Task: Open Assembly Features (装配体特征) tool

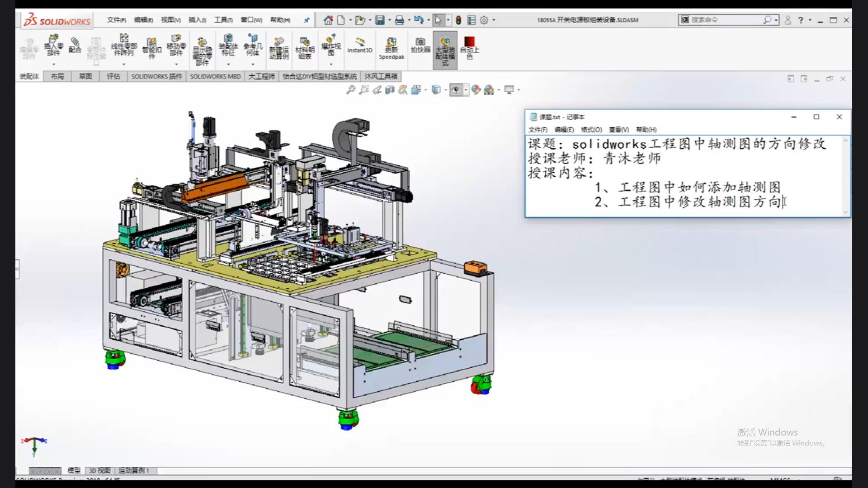Action: tap(228, 44)
